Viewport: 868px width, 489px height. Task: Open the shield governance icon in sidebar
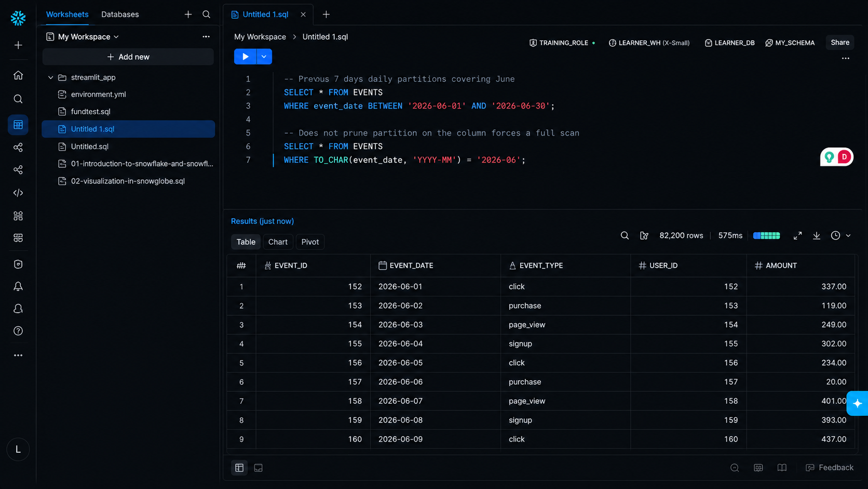coord(18,264)
